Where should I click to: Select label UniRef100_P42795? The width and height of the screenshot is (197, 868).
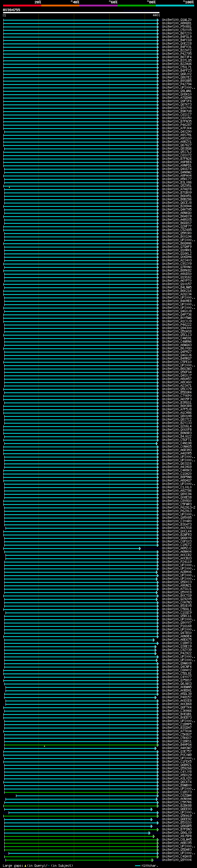176,54
